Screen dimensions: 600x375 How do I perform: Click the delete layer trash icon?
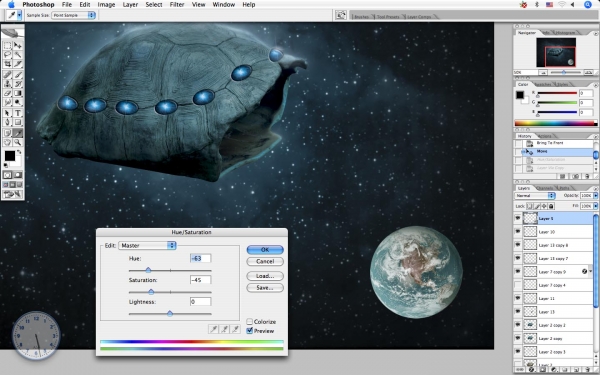coord(587,370)
